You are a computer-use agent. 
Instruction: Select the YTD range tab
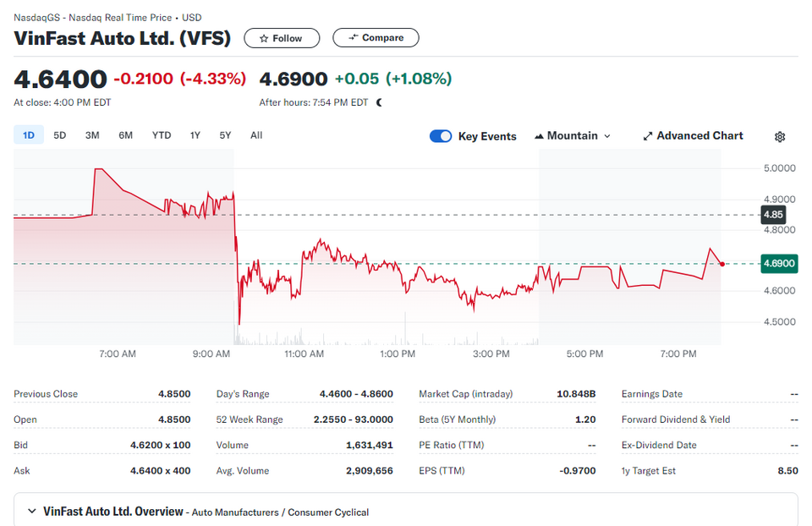point(162,135)
